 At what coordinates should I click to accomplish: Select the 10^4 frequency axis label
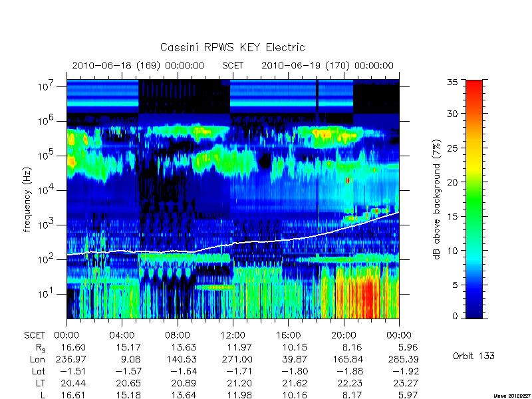click(47, 190)
